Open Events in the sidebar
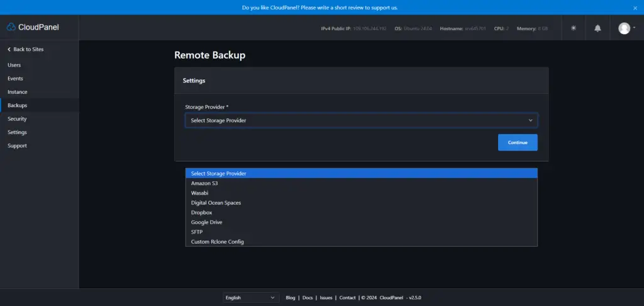The width and height of the screenshot is (644, 306). 40,79
